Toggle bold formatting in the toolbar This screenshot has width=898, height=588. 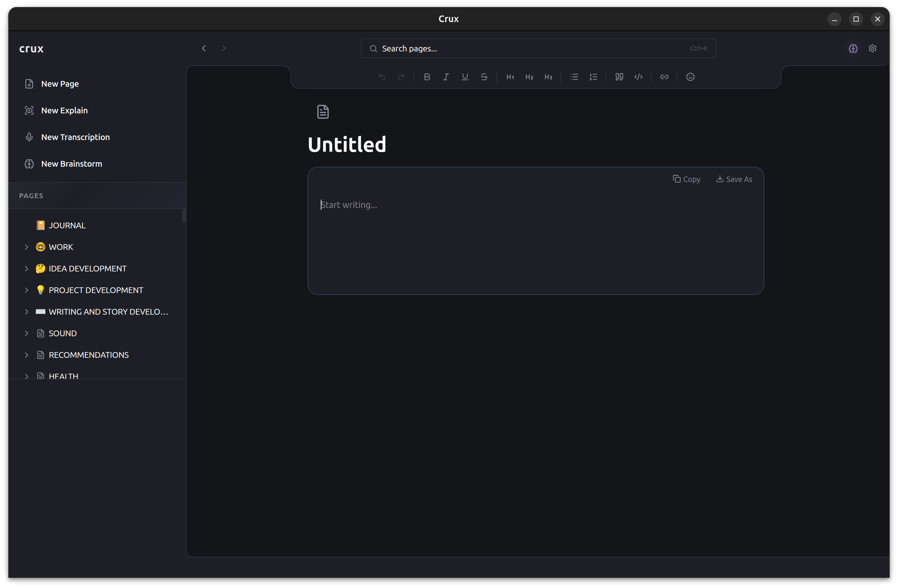point(427,77)
